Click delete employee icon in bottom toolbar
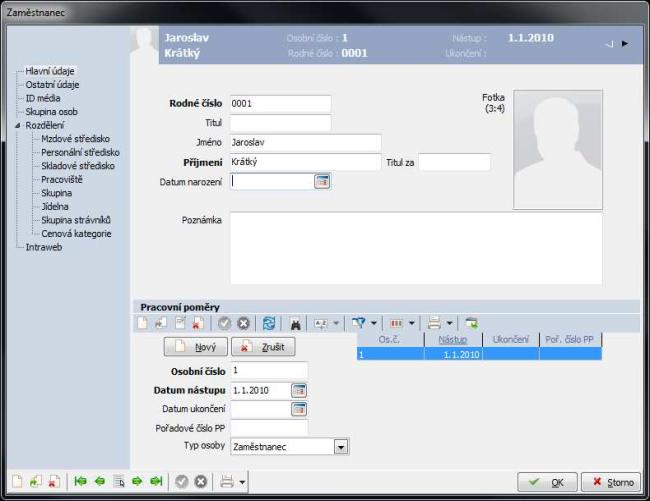This screenshot has height=501, width=650. 54,482
